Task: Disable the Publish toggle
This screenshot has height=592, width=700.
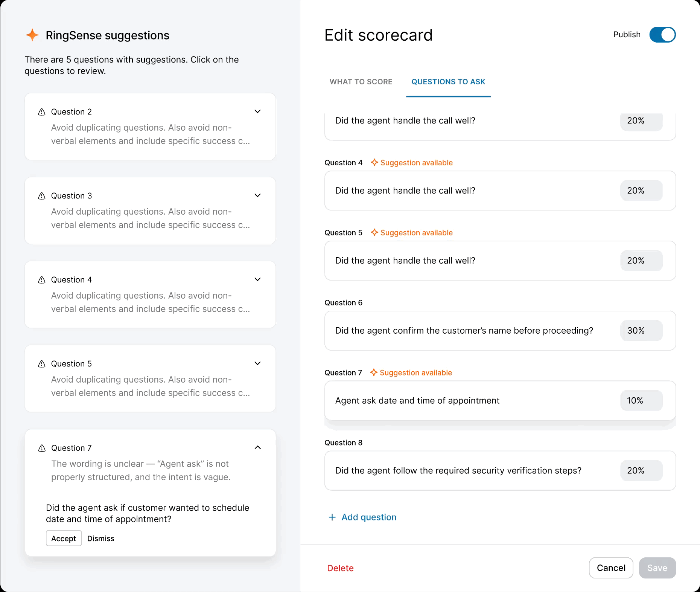Action: (662, 35)
